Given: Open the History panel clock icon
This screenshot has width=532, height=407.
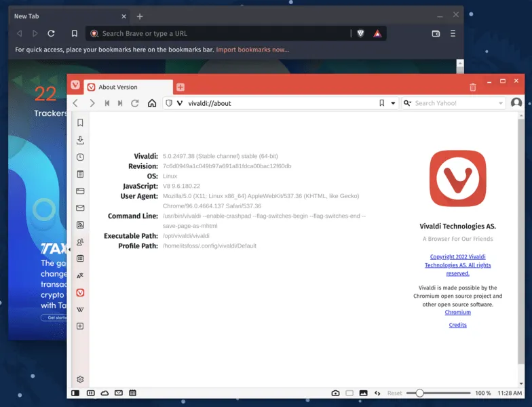Looking at the screenshot, I should 80,157.
